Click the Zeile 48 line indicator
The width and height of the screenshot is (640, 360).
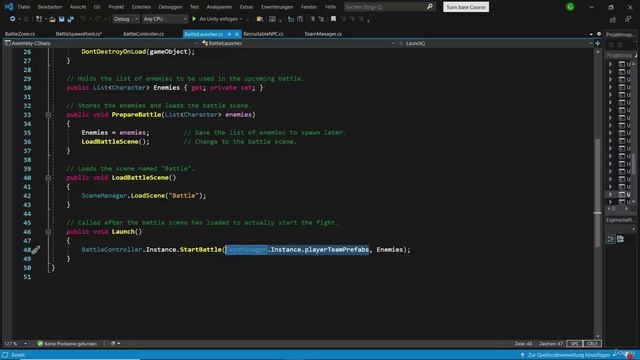523,344
